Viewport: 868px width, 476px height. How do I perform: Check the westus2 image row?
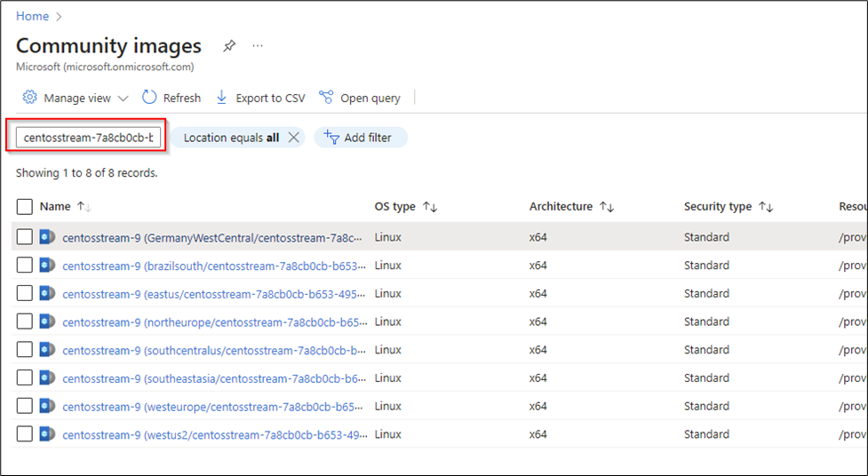click(24, 434)
